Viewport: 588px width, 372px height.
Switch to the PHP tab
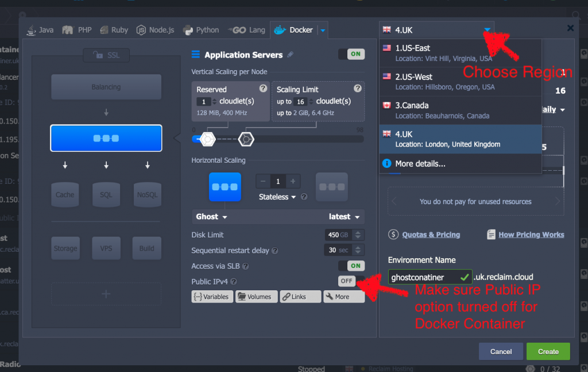78,30
